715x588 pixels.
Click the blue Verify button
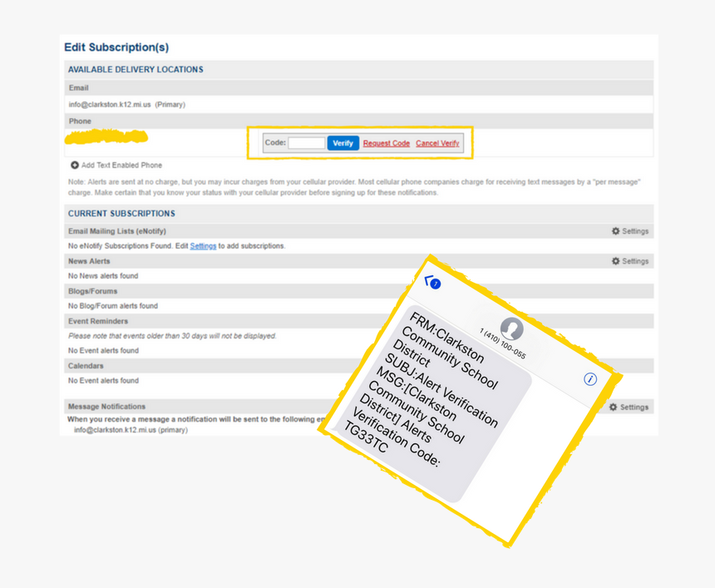click(343, 143)
